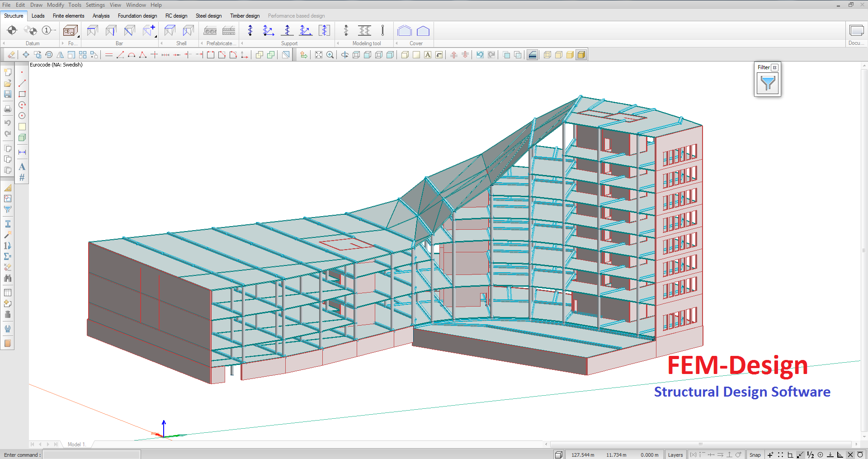
Task: Toggle endpoint snap arrow in status bar
Action: click(x=800, y=455)
